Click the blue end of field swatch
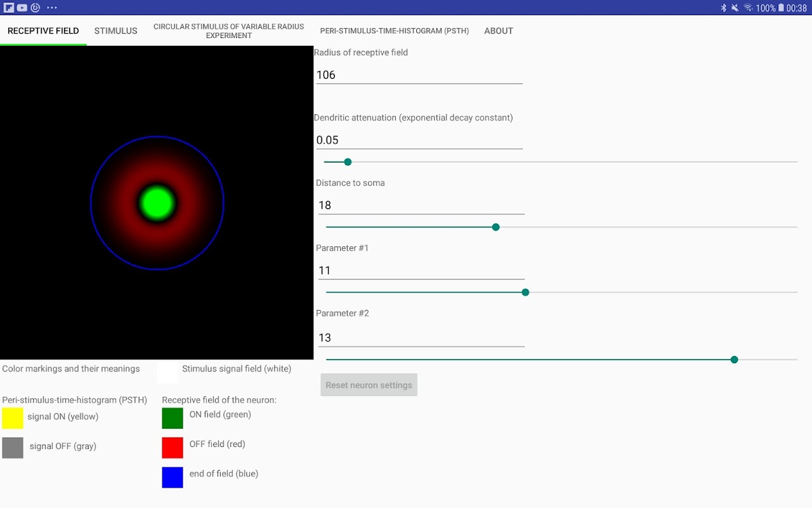The image size is (812, 508). pyautogui.click(x=173, y=478)
